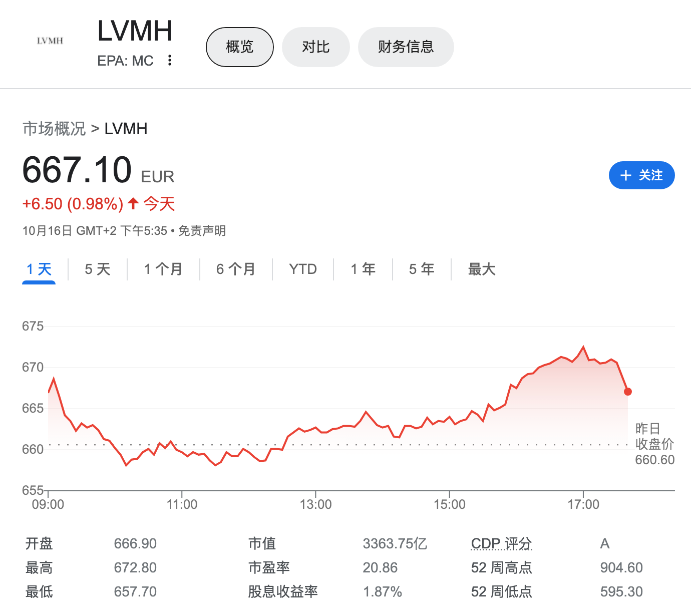Click the red up-arrow price change icon
Image resolution: width=691 pixels, height=616 pixels.
click(133, 203)
